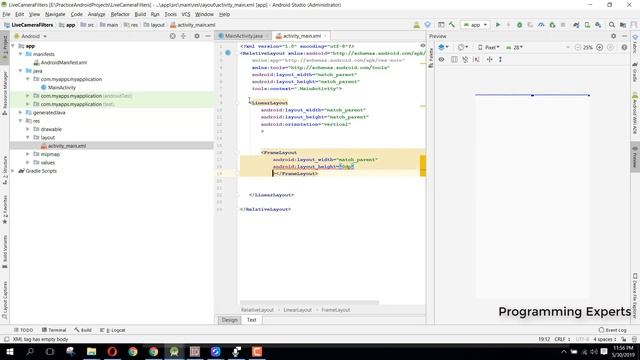Expand the Gradle Scripts node

point(13,171)
